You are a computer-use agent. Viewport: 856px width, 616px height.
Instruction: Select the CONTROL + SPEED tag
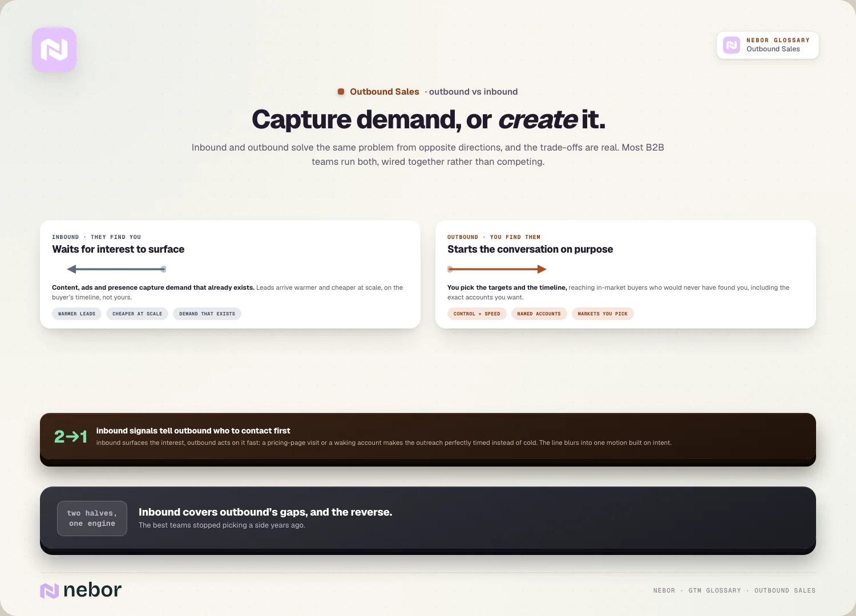point(477,314)
